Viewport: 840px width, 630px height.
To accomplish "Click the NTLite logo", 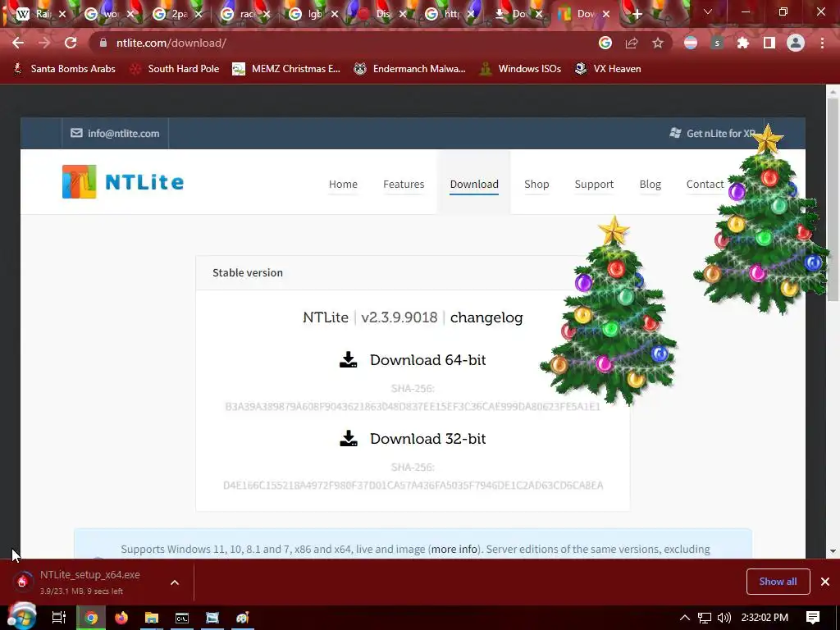I will tap(123, 182).
